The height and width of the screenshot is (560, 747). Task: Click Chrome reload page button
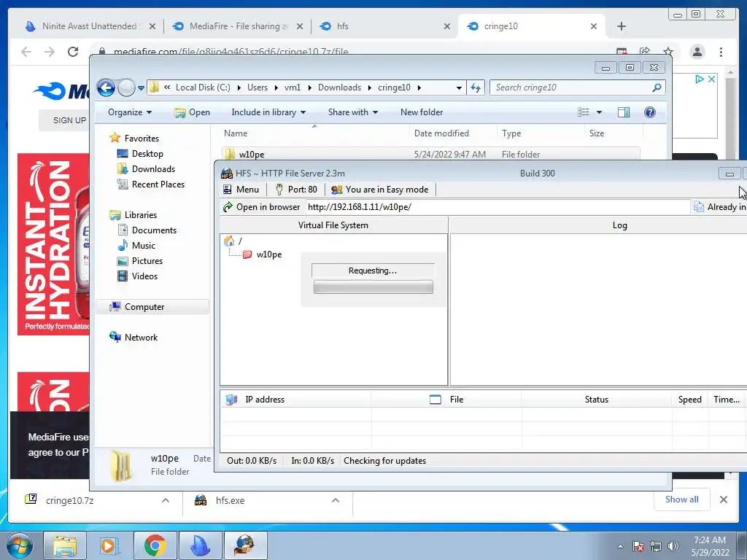[73, 52]
